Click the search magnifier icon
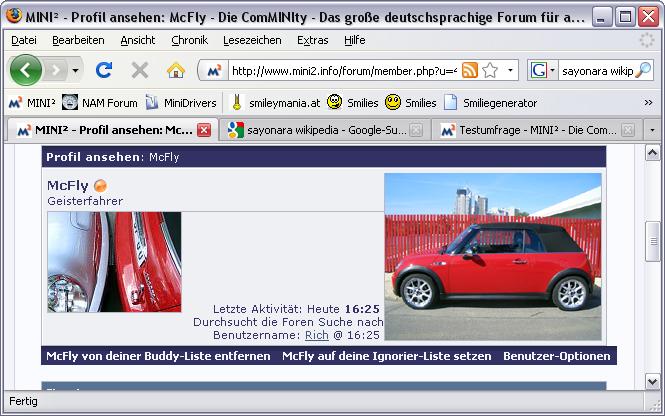 click(x=643, y=71)
